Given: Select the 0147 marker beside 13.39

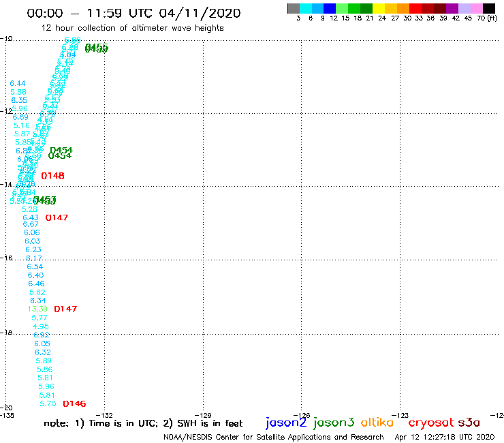Looking at the screenshot, I should click(65, 309).
